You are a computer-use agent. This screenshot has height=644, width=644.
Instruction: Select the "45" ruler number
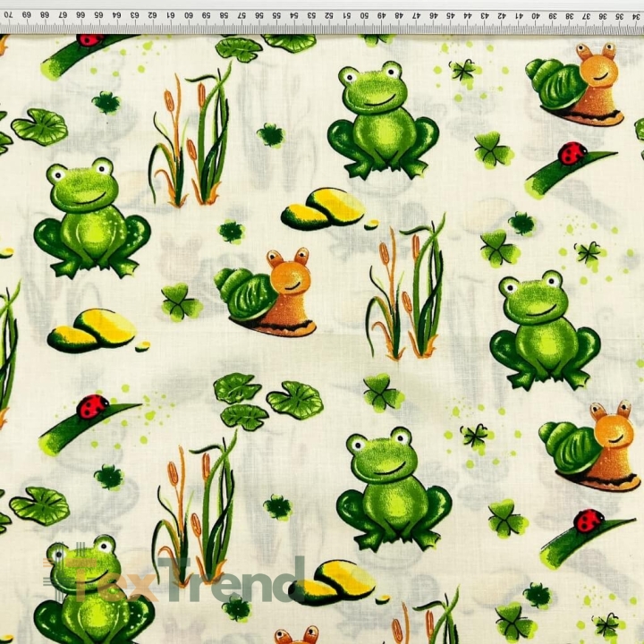[x=451, y=16]
